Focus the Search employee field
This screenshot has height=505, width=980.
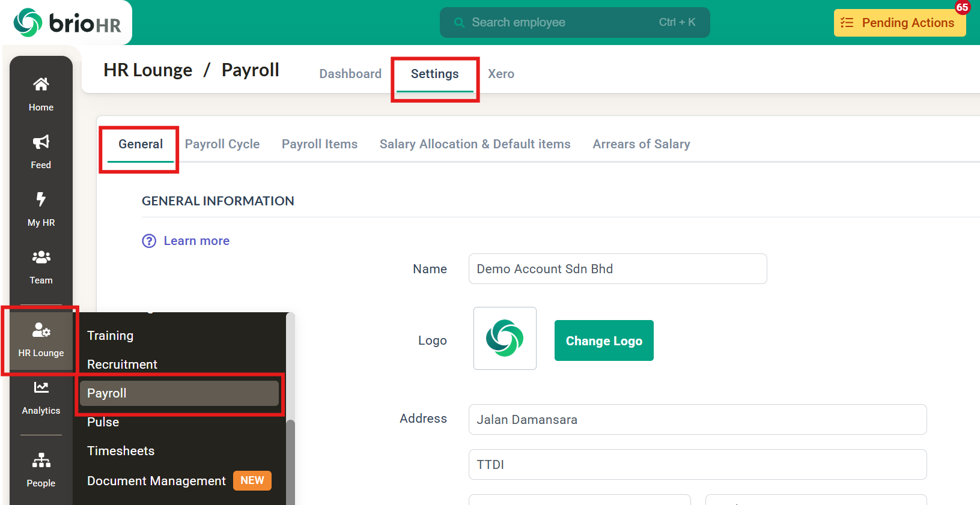[x=574, y=23]
